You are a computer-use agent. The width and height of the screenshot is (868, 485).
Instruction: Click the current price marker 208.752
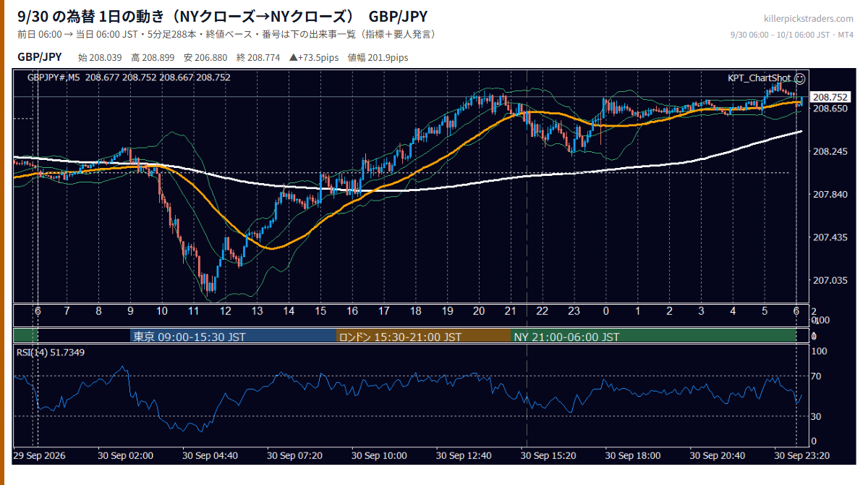click(x=830, y=97)
